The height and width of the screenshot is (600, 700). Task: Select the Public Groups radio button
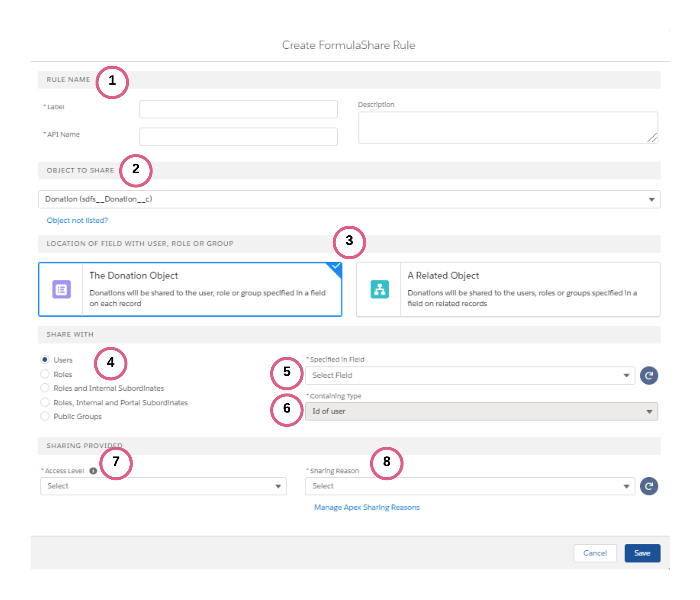[x=45, y=416]
